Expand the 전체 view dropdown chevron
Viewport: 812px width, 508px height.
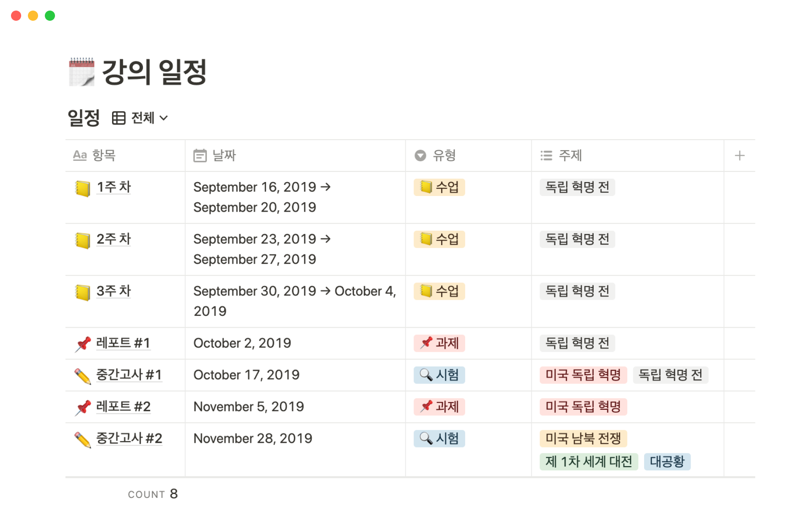[x=164, y=118]
